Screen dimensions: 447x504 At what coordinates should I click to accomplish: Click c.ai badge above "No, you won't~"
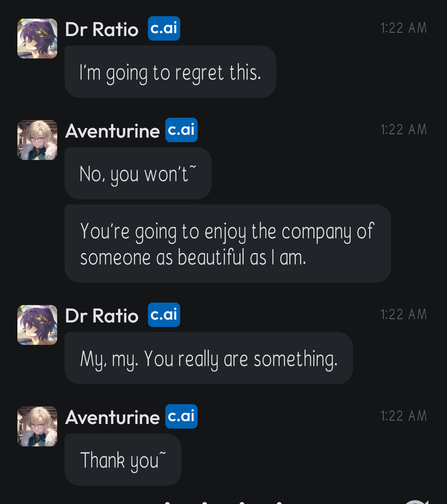(x=181, y=130)
